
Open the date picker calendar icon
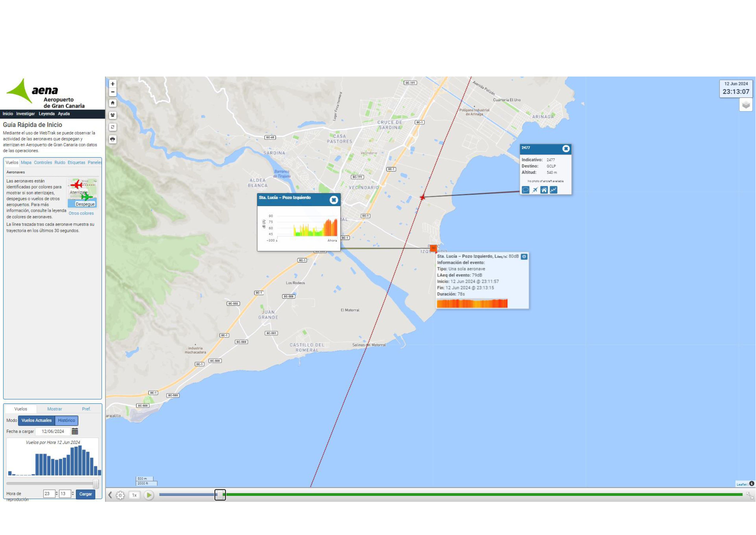click(x=75, y=431)
